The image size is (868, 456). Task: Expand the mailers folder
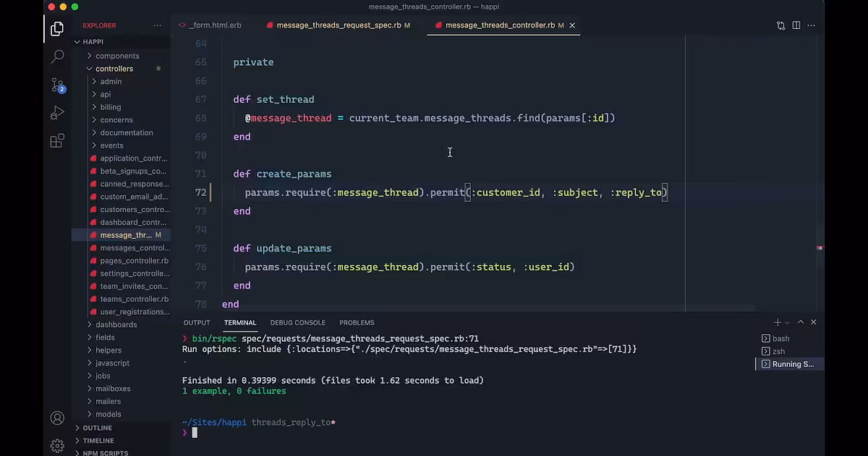tap(108, 402)
